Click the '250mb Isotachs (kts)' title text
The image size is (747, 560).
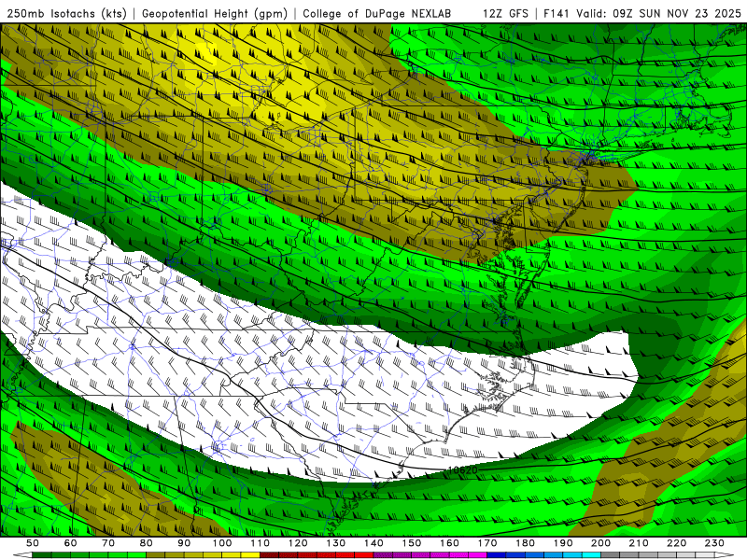tap(66, 13)
